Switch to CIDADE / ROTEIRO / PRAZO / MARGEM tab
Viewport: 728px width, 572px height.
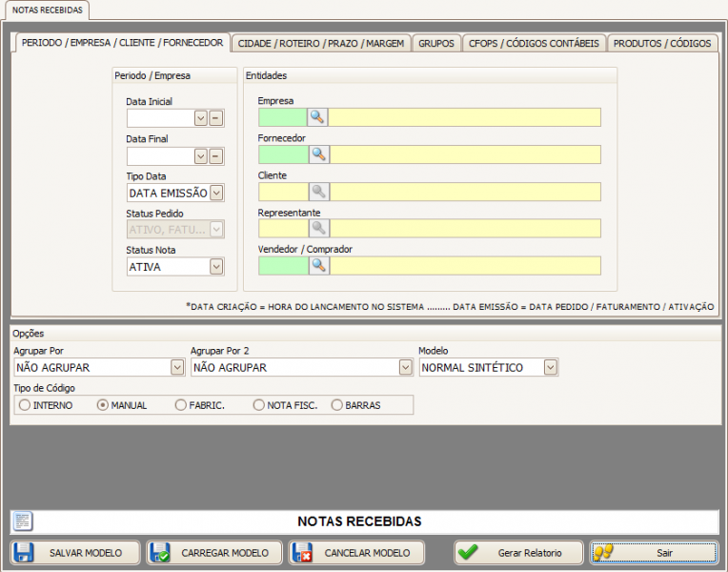(322, 43)
